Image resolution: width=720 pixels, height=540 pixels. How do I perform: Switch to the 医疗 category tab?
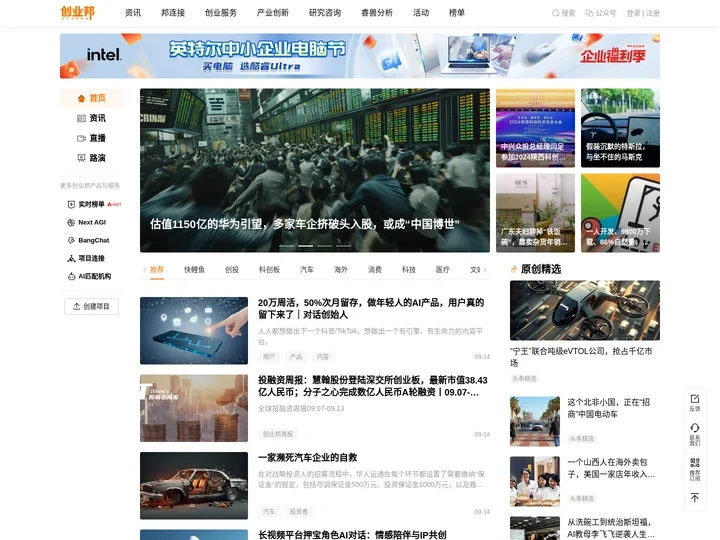click(443, 270)
